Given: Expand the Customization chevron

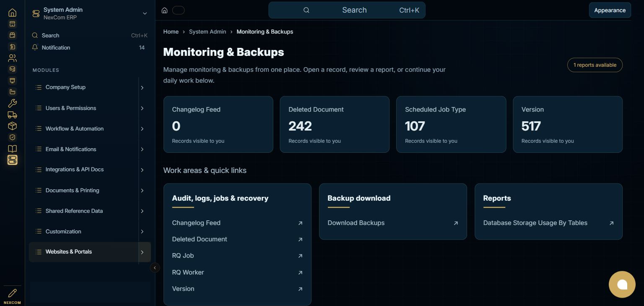Looking at the screenshot, I should (142, 232).
